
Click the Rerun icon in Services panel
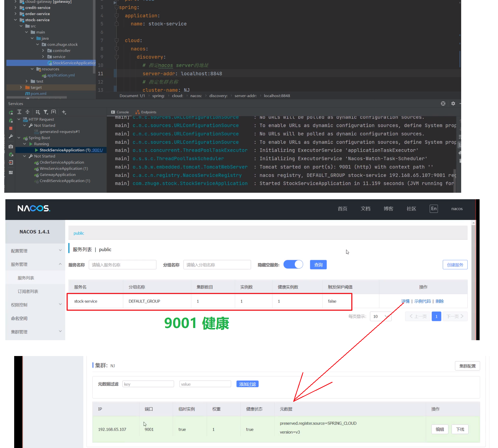coord(11,112)
